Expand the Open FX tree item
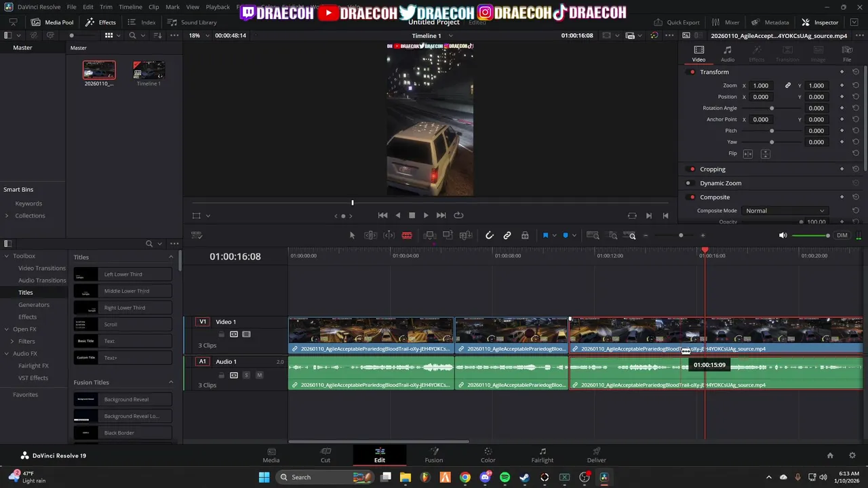868x488 pixels. [7, 329]
